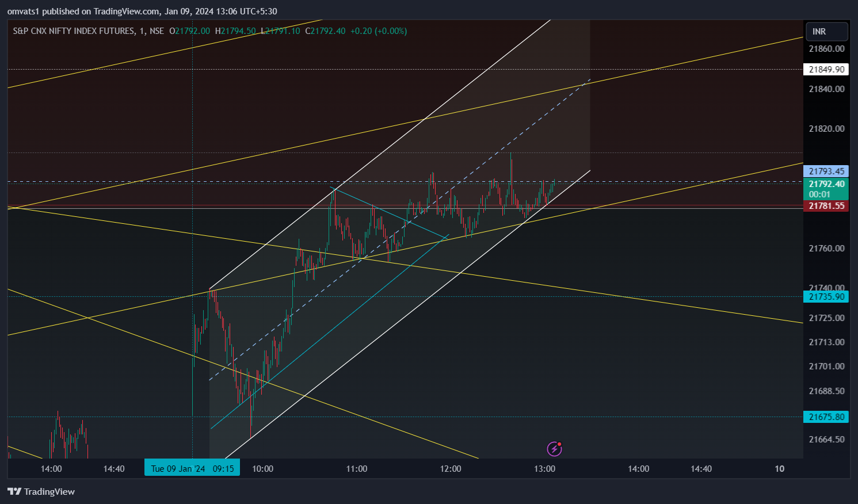Click the TradingView logo at bottom left

point(41,491)
